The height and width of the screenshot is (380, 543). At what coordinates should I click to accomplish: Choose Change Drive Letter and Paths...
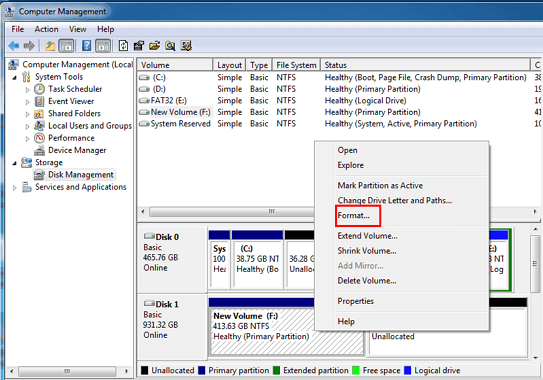(x=394, y=200)
